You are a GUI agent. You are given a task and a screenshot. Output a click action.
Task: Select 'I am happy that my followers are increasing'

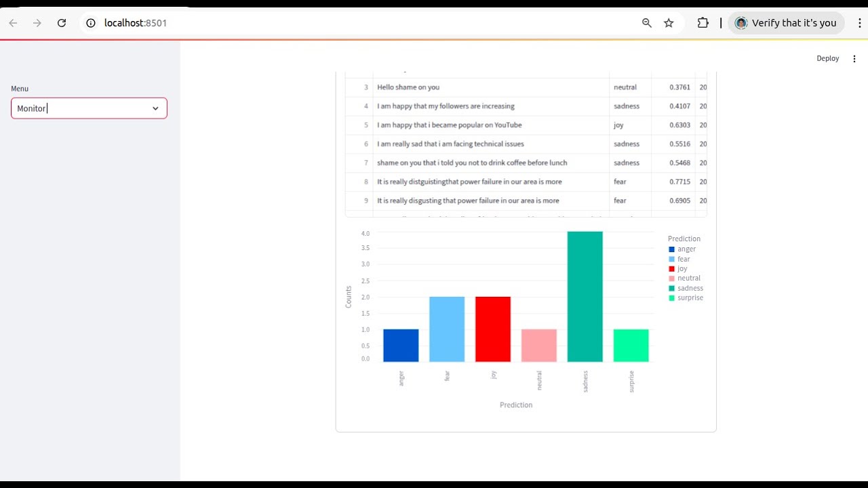point(491,106)
